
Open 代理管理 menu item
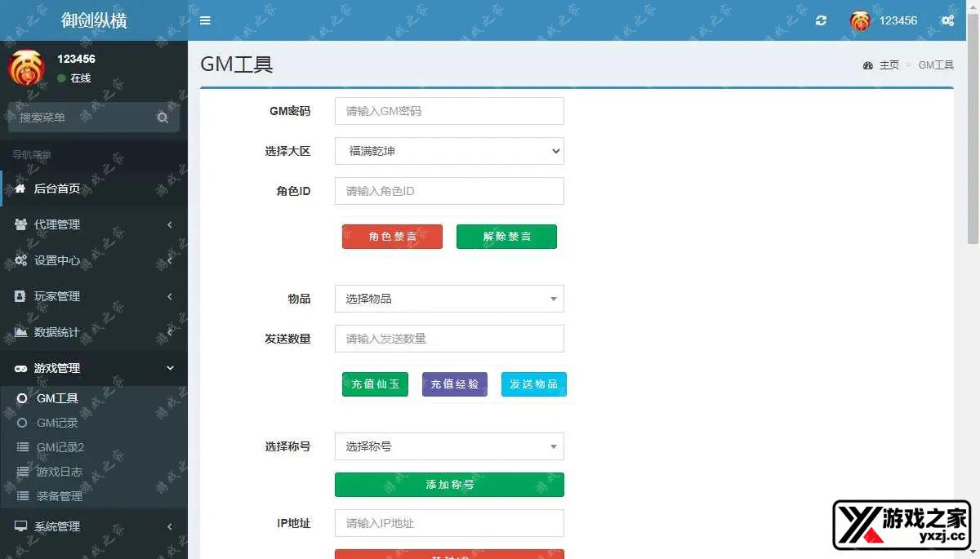coord(94,224)
